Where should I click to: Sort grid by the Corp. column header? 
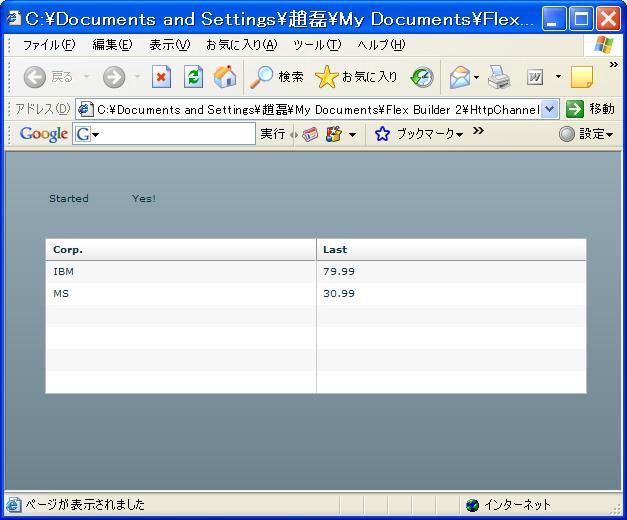click(x=181, y=250)
